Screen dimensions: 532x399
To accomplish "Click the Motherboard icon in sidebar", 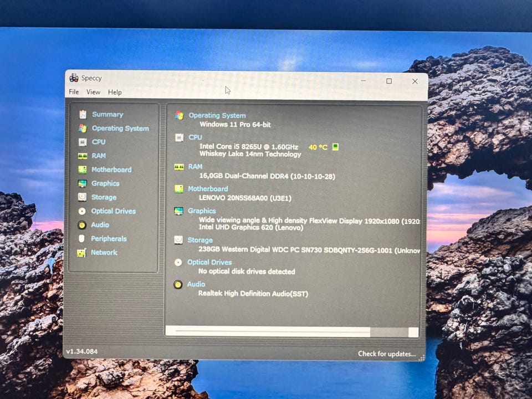I will [x=83, y=170].
